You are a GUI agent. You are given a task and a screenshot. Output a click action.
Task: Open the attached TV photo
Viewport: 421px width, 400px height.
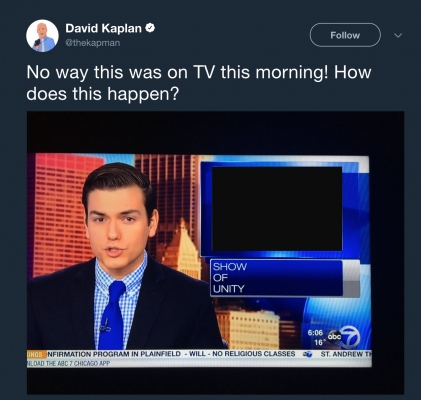tap(215, 253)
